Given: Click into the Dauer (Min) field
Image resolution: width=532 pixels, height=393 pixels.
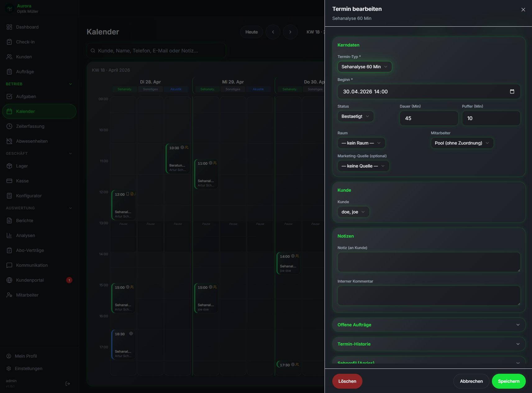Looking at the screenshot, I should (x=429, y=118).
